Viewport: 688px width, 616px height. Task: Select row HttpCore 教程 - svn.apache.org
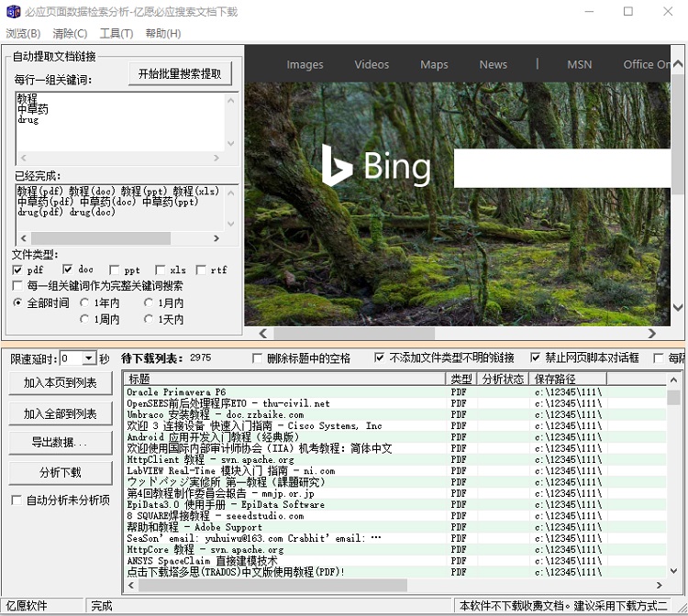[394, 549]
